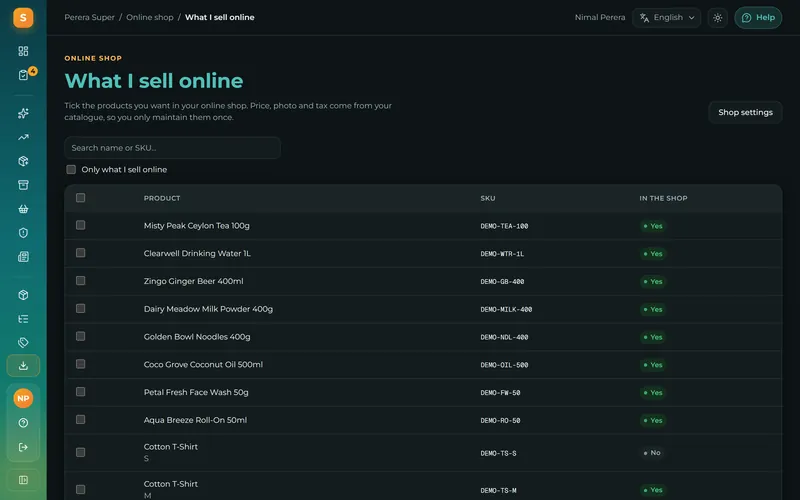This screenshot has height=500, width=800.
Task: Tick the select-all header checkbox
Action: [x=81, y=197]
